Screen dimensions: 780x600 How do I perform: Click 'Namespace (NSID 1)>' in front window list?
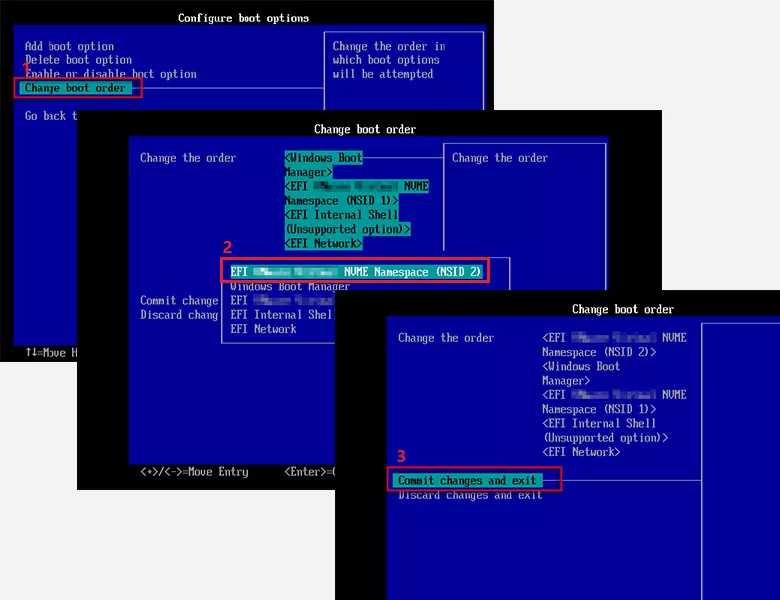(x=599, y=409)
